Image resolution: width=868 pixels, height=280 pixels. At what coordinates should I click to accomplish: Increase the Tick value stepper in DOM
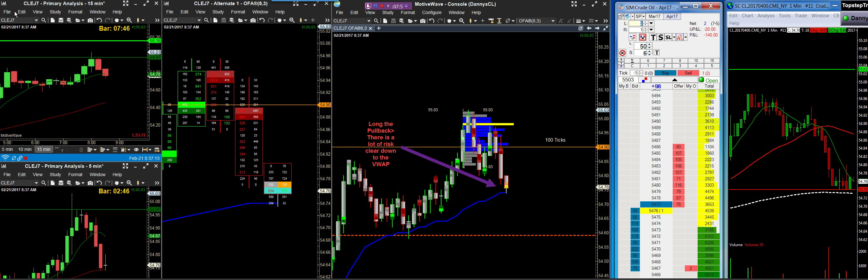640,72
